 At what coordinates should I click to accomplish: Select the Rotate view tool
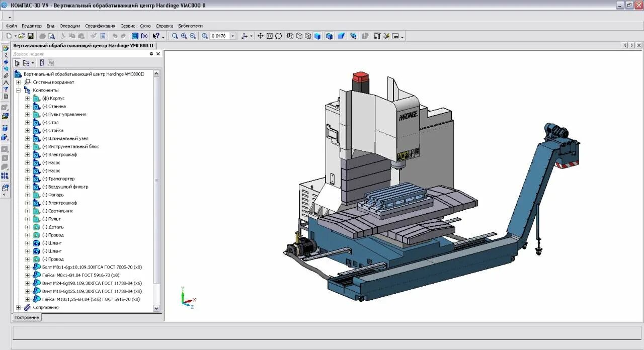click(278, 36)
